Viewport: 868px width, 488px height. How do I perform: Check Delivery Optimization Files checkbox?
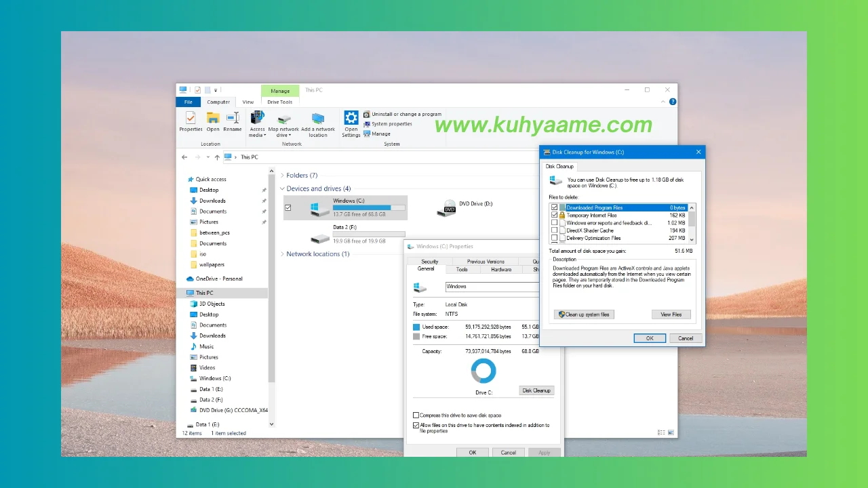tap(554, 238)
